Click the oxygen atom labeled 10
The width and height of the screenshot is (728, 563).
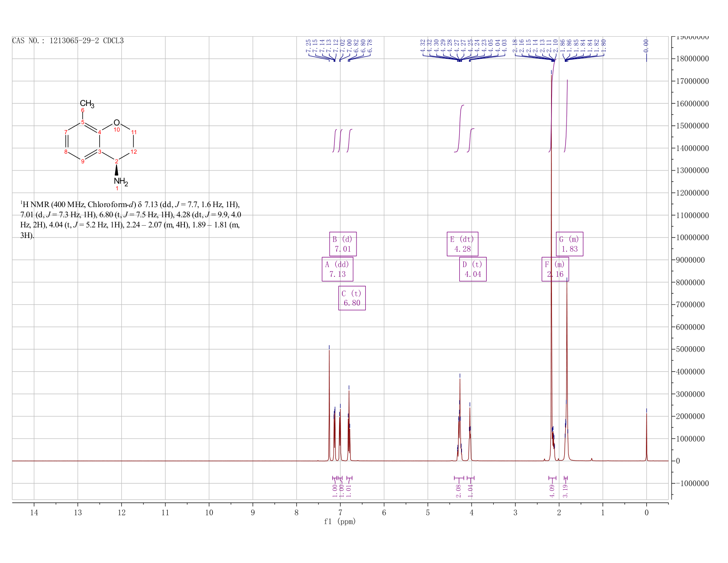pyautogui.click(x=116, y=123)
